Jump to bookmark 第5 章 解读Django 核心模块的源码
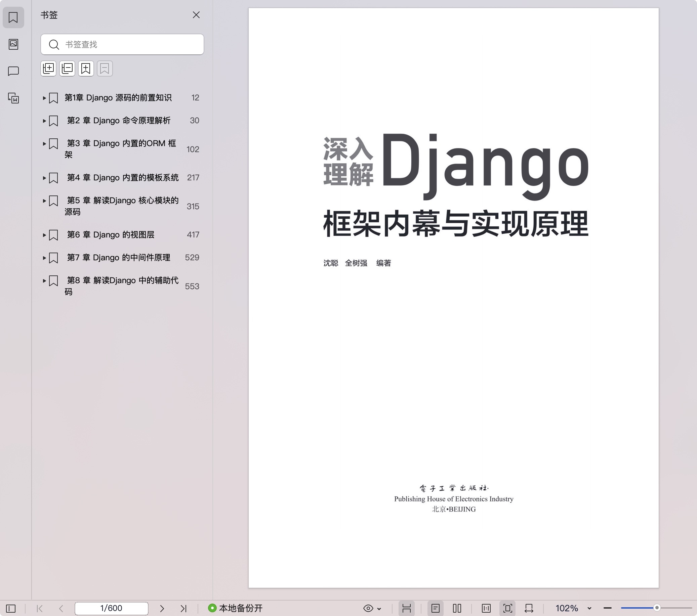Screen dimensions: 697x616 (x=121, y=206)
